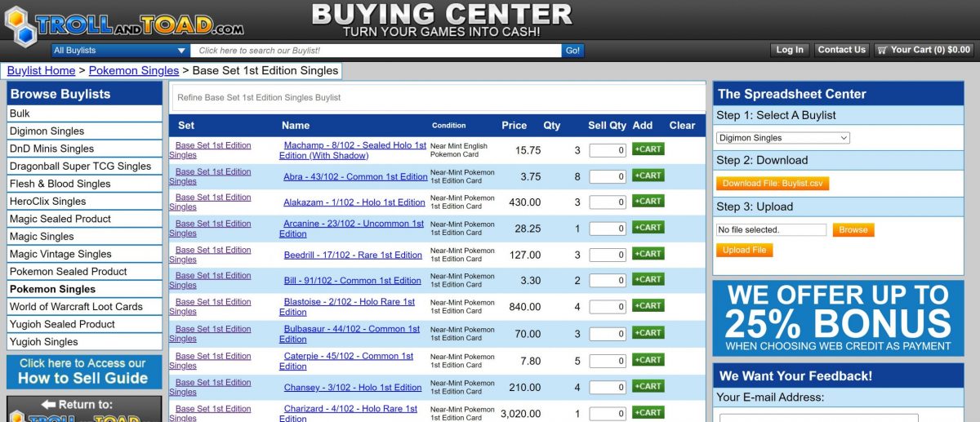The height and width of the screenshot is (422, 980).
Task: Select Bulk in Browse Buylists
Action: tap(84, 113)
